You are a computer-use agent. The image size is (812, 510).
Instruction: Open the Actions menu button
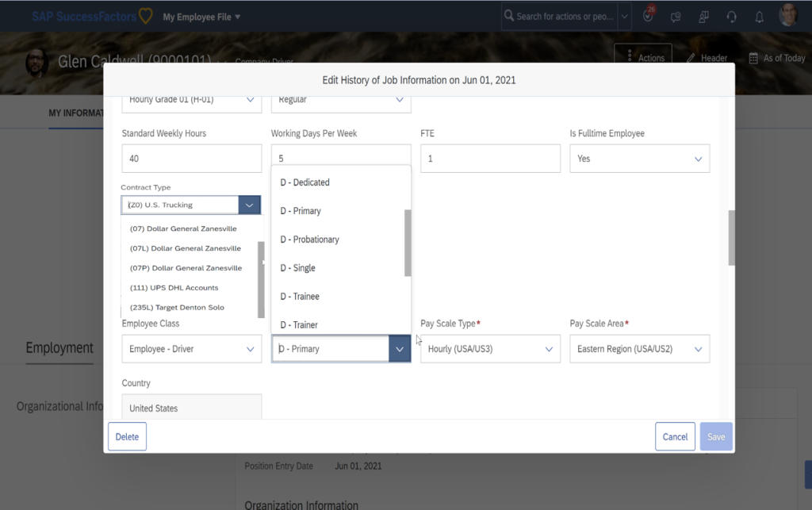click(643, 56)
